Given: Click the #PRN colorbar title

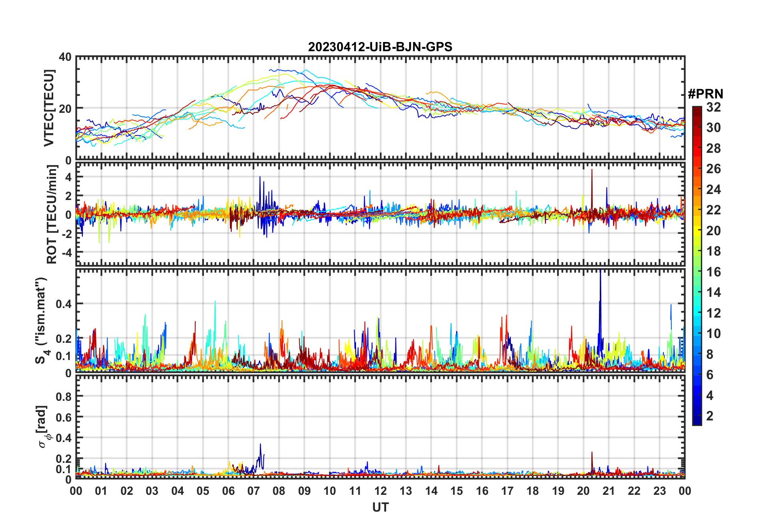Looking at the screenshot, I should coord(705,94).
